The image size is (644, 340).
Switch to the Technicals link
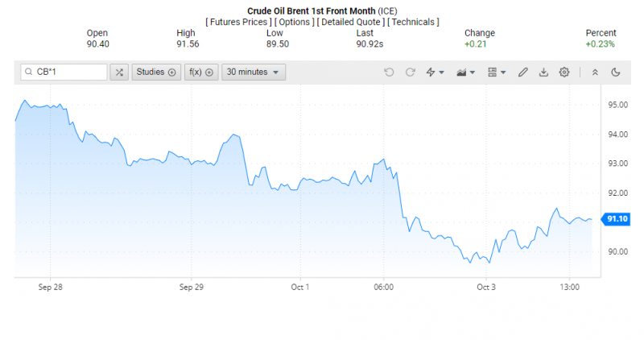(413, 22)
